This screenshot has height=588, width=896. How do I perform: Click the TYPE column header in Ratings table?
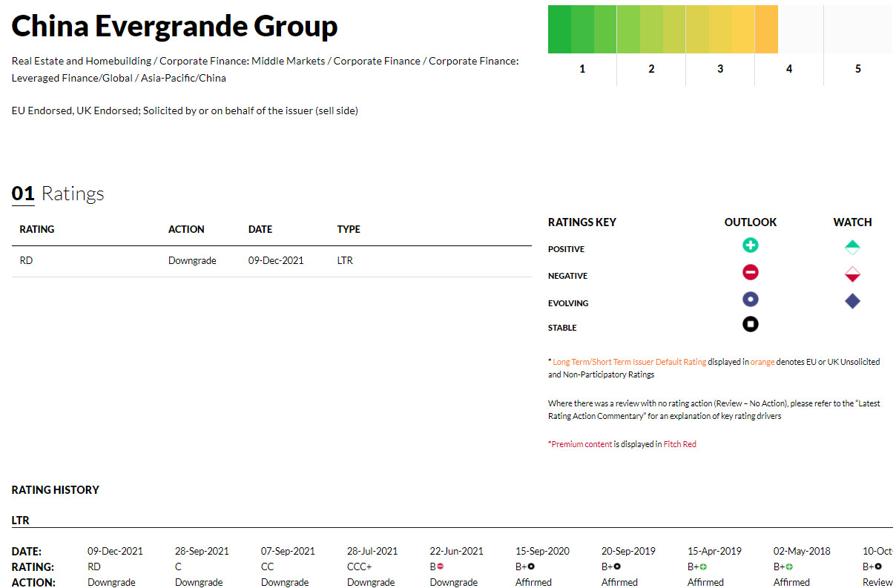point(349,229)
